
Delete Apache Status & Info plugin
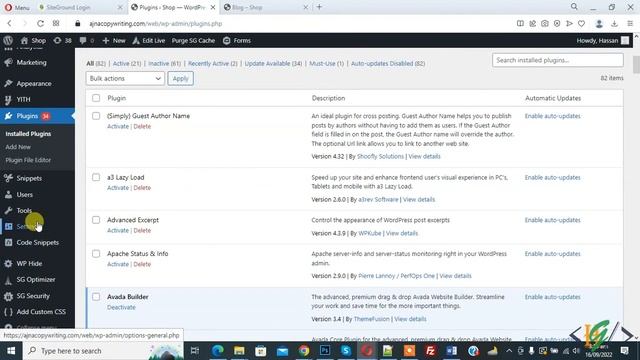[x=142, y=264]
